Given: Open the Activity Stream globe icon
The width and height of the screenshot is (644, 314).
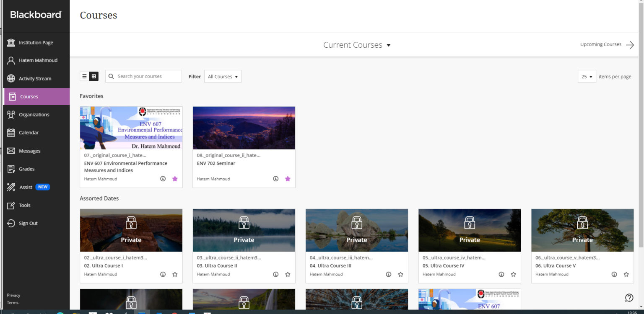Looking at the screenshot, I should click(x=11, y=79).
